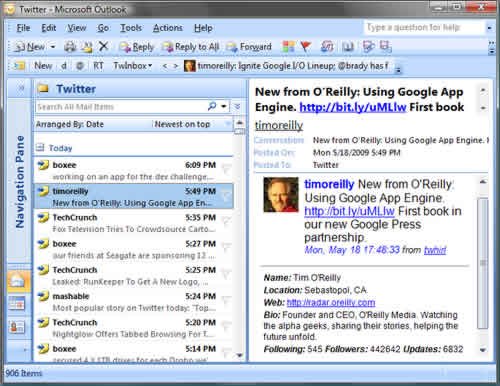Click the message list scroll up arrow
500x386 pixels.
239,124
